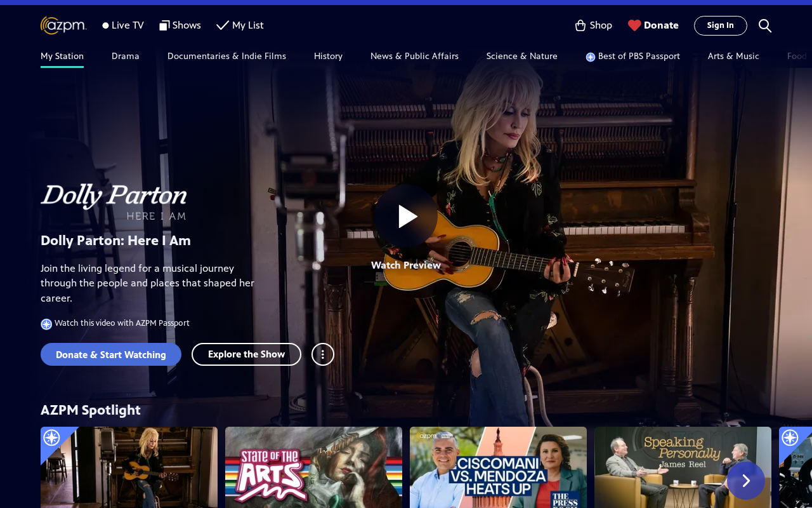Click the Live TV dot icon

tap(105, 25)
